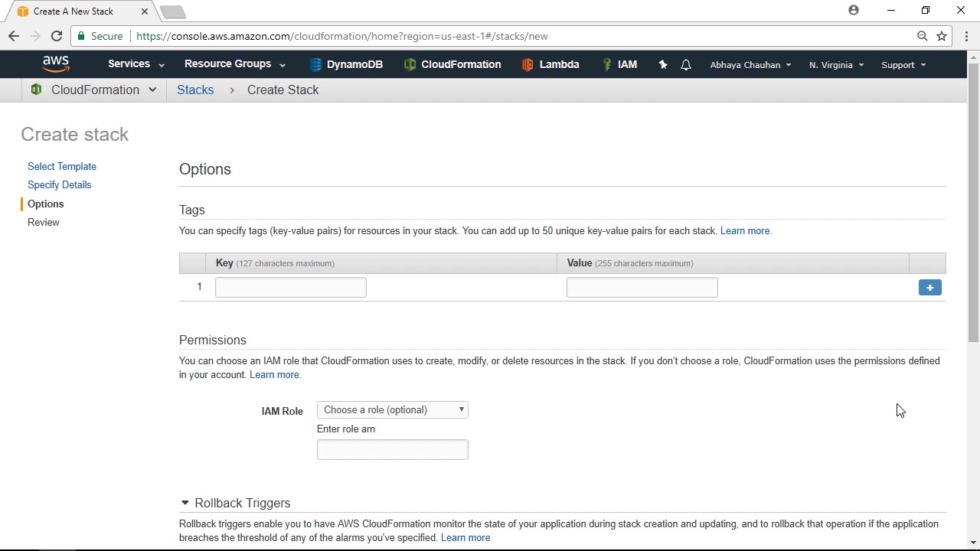Click the browser address bar URL
The width and height of the screenshot is (980, 551).
[342, 36]
